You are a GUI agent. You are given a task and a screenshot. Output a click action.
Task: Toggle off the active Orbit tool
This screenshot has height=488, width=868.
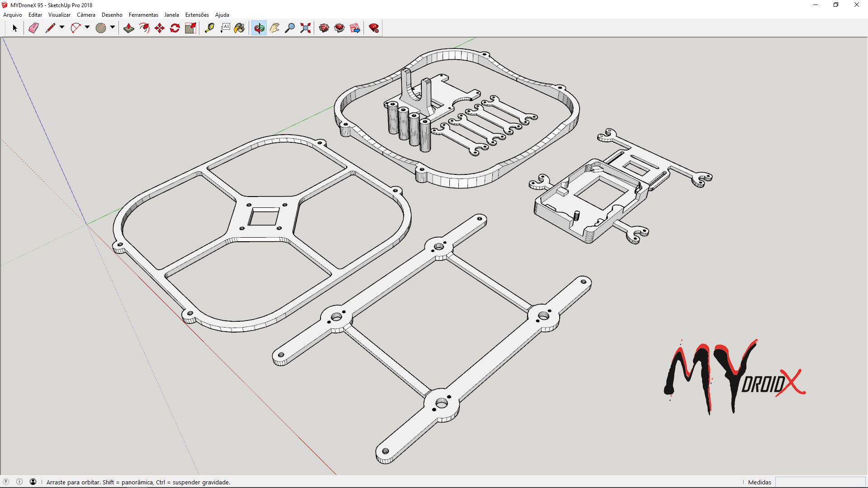tap(259, 28)
